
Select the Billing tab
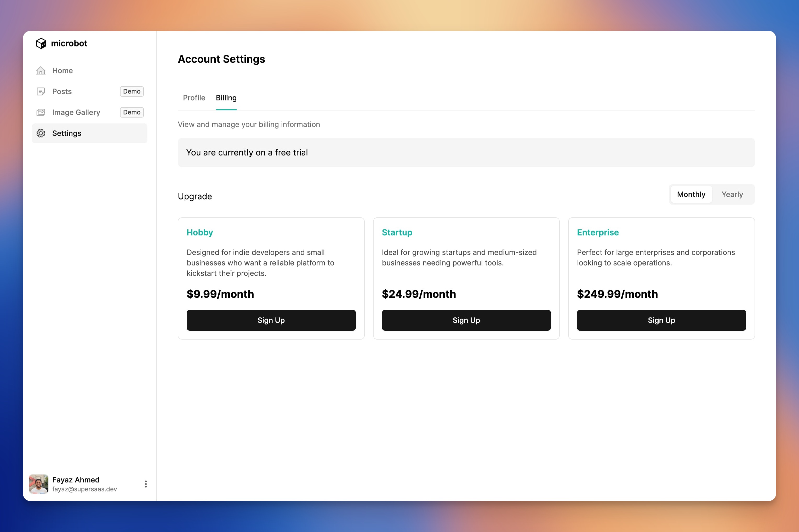(x=226, y=98)
